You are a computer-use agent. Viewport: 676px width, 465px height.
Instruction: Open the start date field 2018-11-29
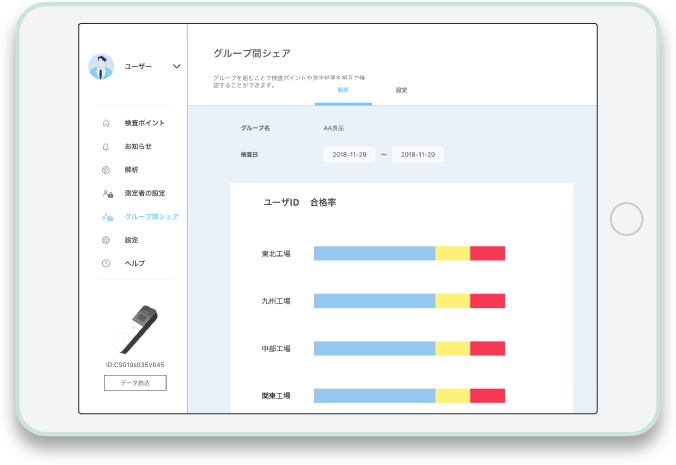[x=347, y=155]
